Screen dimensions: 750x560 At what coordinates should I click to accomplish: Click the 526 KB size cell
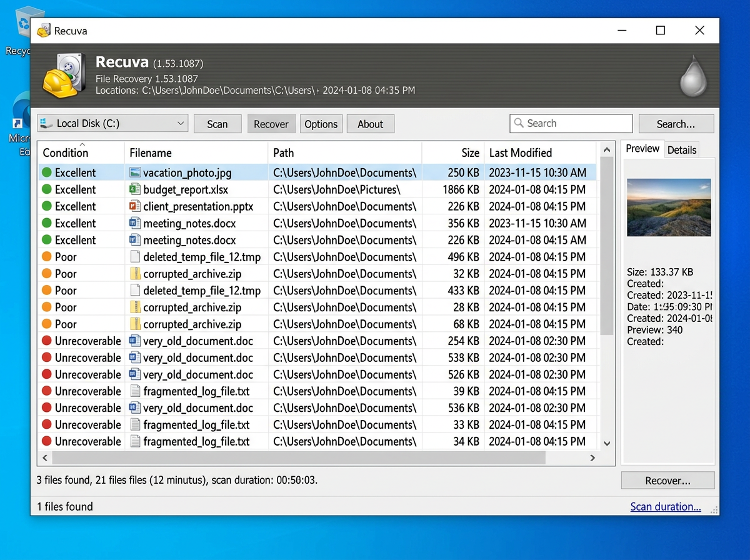(464, 374)
